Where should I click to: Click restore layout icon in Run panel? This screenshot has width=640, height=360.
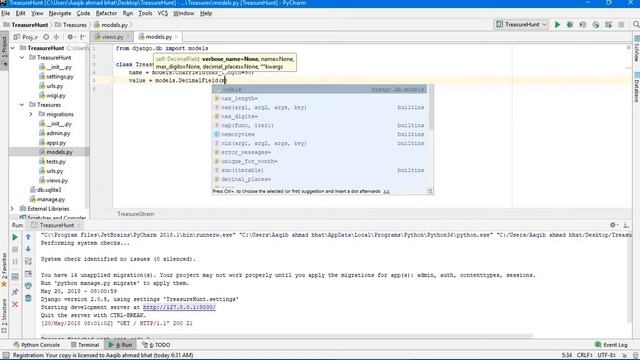[x=15, y=277]
